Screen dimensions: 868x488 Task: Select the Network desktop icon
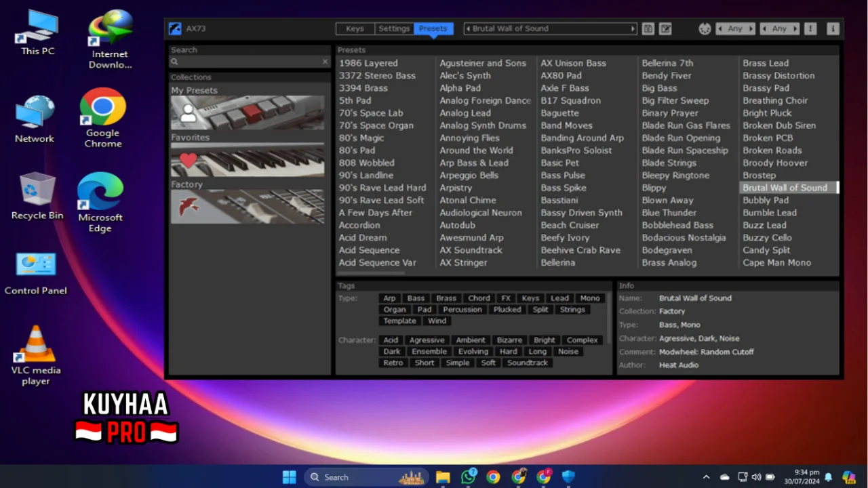point(35,119)
